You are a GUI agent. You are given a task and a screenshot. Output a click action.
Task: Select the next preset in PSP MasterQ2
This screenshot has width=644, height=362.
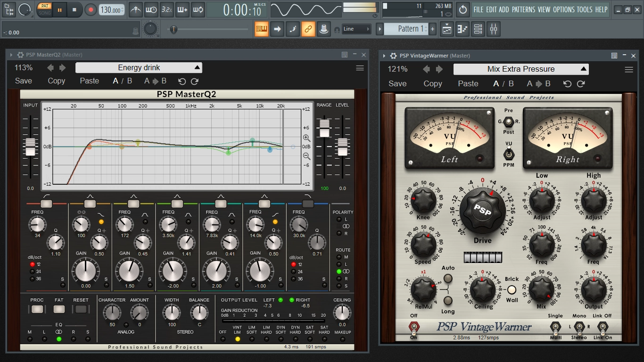point(63,68)
